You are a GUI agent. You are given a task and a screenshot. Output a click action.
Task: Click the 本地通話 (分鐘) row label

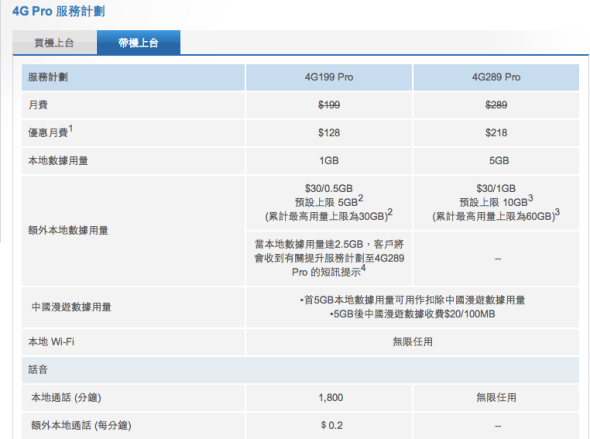pyautogui.click(x=66, y=398)
